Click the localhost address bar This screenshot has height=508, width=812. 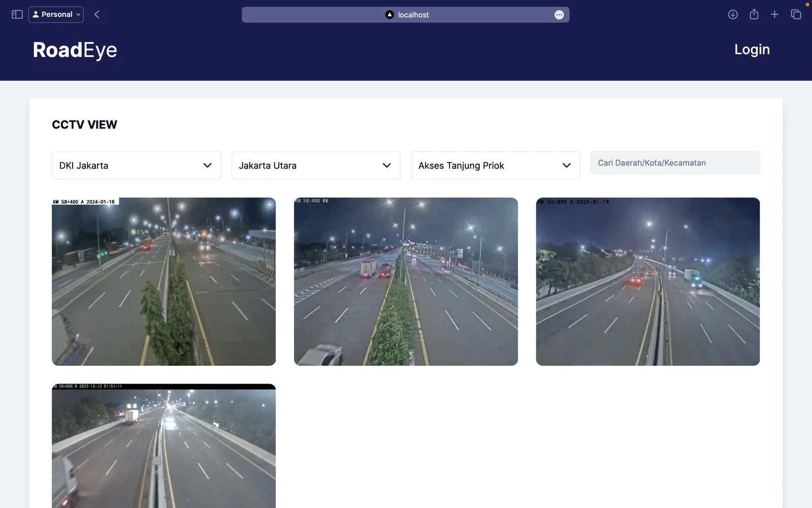coord(405,15)
